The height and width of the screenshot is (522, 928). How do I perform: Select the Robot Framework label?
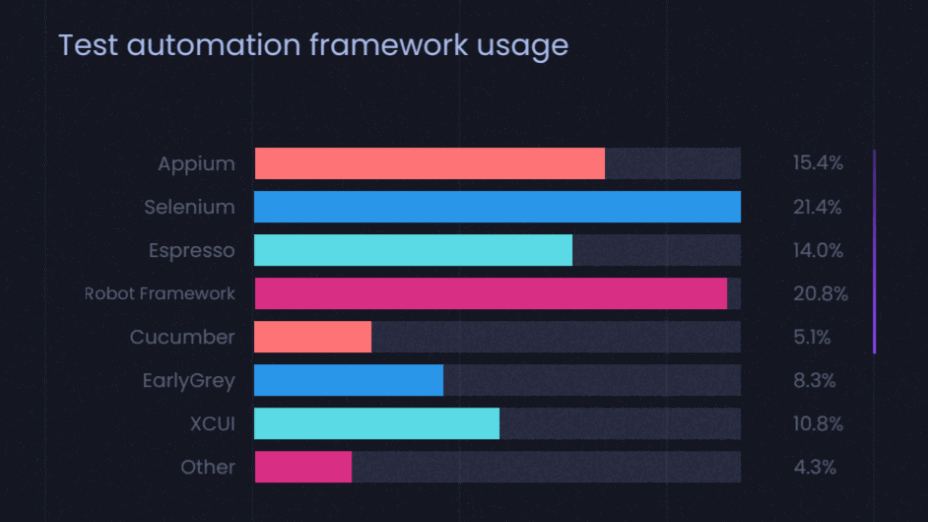[x=160, y=294]
